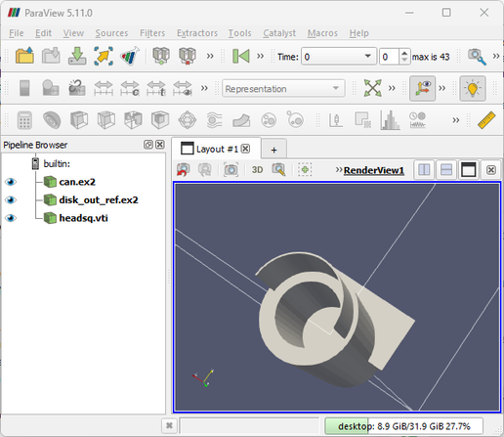504x437 pixels.
Task: Apply the Stream Tracer filter
Action: (215, 120)
